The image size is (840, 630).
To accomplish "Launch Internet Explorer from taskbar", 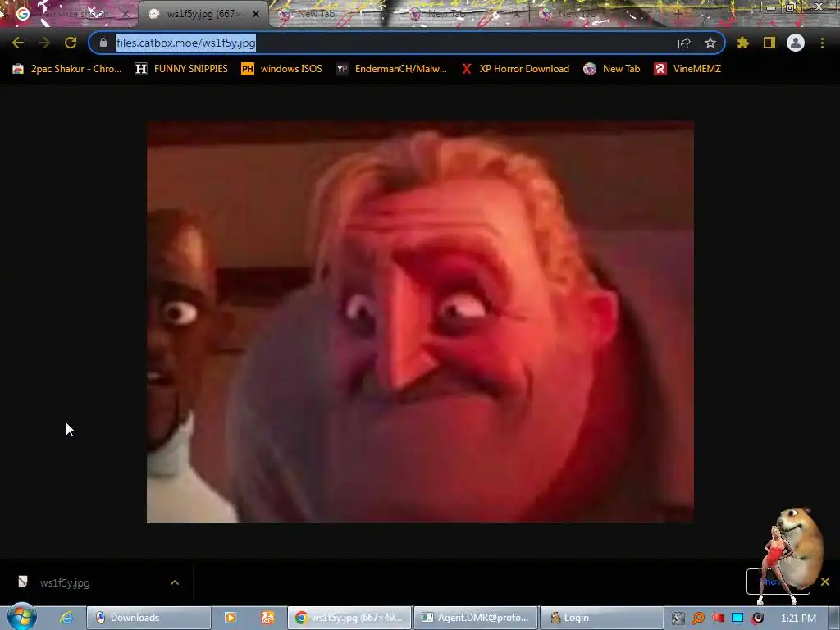I will click(x=66, y=618).
